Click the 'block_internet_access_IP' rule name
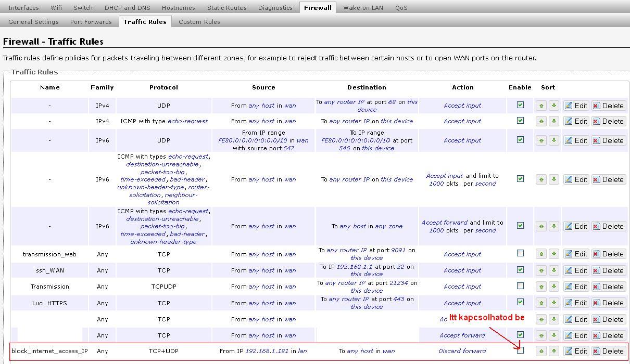Viewport: 630px width, 364px height. (x=49, y=351)
